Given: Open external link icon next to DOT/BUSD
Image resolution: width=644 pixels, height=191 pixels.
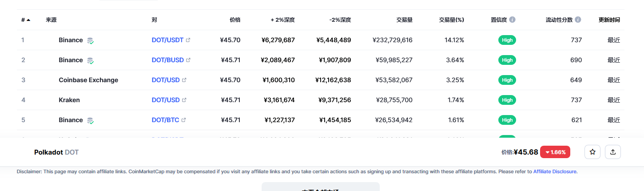Looking at the screenshot, I should point(188,60).
